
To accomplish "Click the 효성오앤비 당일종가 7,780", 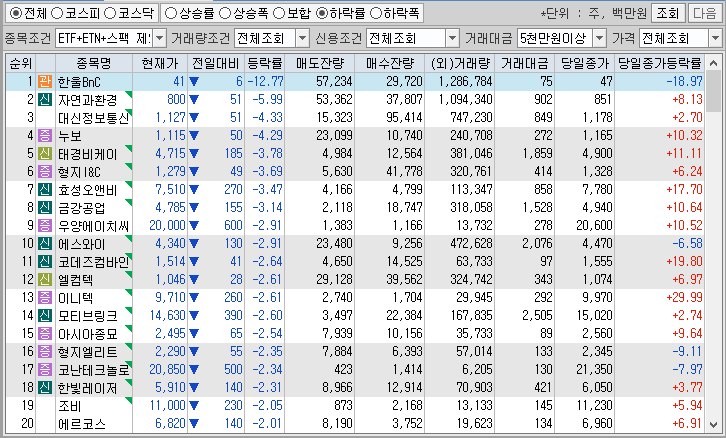I will (597, 189).
